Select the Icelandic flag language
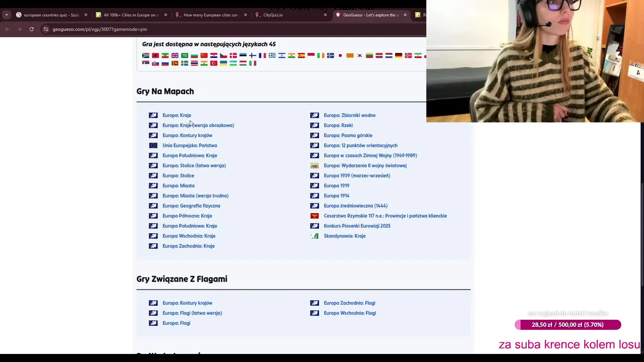Screen dimensions: 644x362 pos(331,55)
